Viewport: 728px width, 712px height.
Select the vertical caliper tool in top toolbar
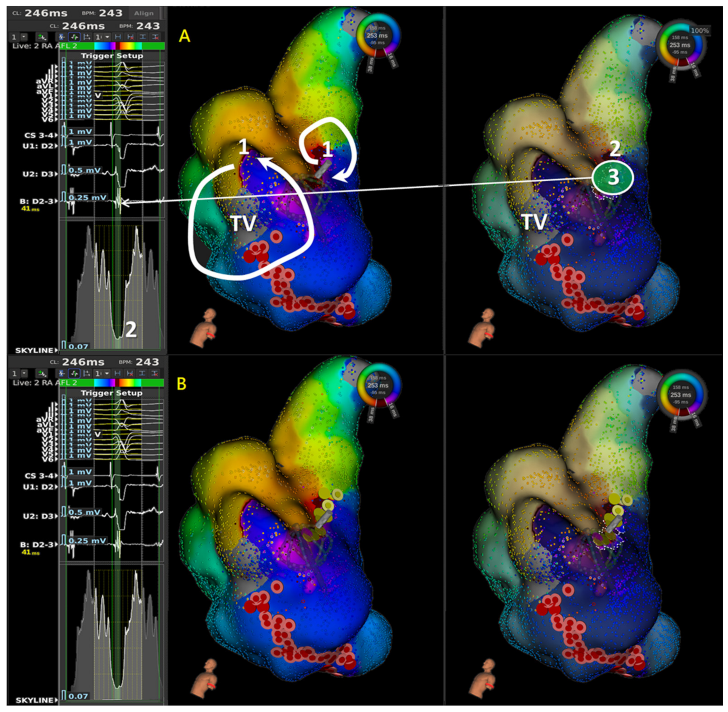coord(143,37)
